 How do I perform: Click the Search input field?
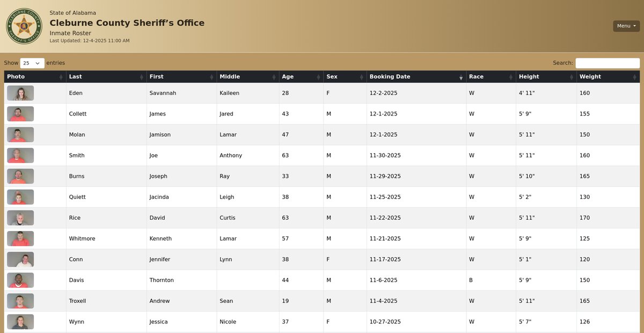tap(608, 63)
